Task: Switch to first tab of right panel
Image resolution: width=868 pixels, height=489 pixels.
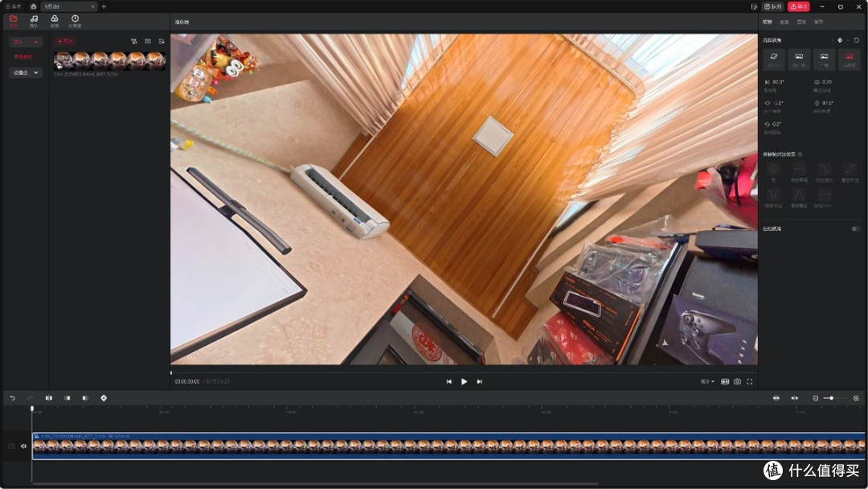Action: click(x=768, y=23)
